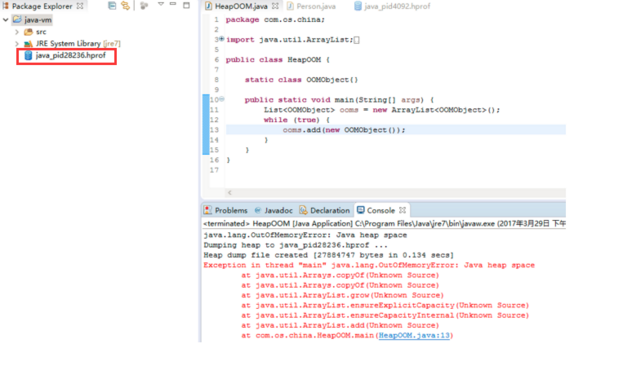Click the greyed focus-task icon in Package Explorer toolbar

pos(144,5)
